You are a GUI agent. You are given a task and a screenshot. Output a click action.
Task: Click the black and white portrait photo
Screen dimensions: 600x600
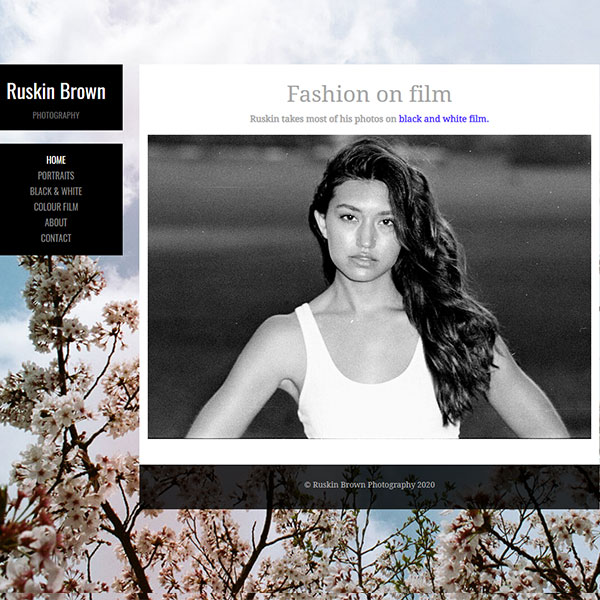(x=369, y=287)
